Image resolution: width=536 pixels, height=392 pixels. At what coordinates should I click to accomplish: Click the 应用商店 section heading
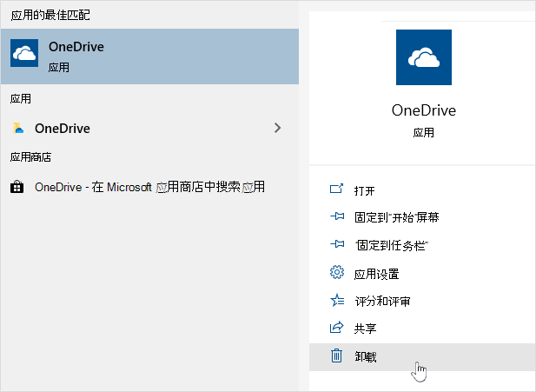[x=30, y=157]
